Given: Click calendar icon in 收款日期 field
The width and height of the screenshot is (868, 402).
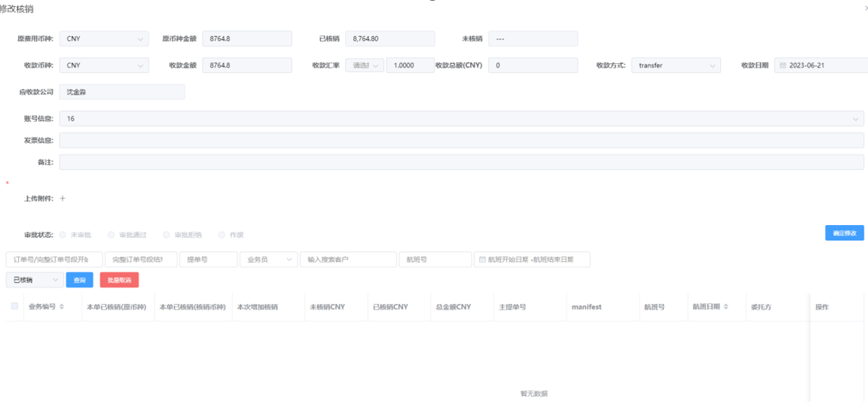Looking at the screenshot, I should (783, 65).
